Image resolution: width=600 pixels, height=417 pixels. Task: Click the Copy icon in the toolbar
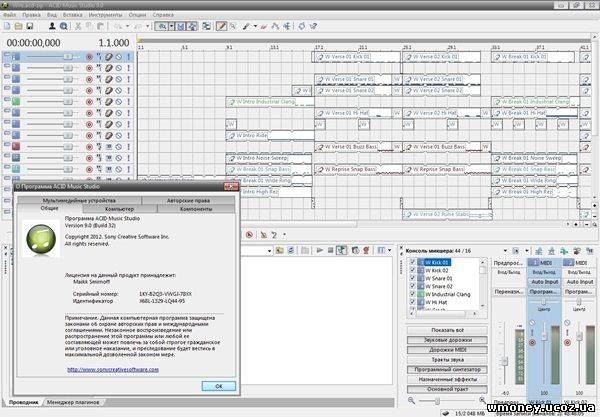click(x=89, y=26)
